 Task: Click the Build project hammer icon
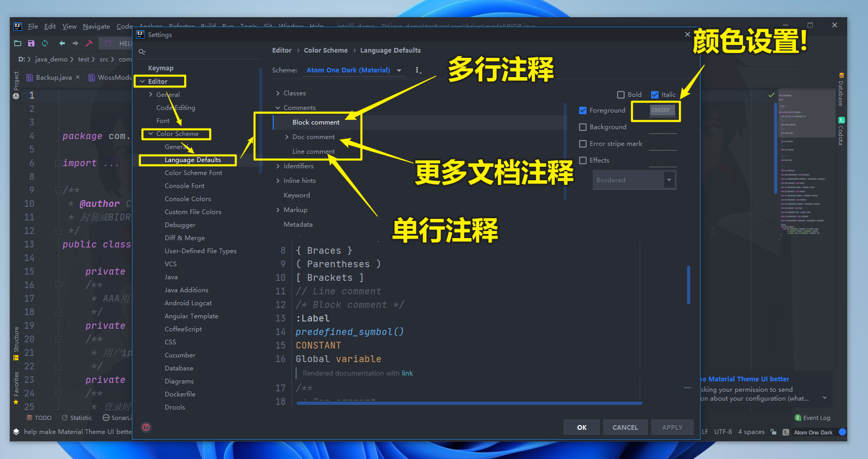pyautogui.click(x=89, y=43)
